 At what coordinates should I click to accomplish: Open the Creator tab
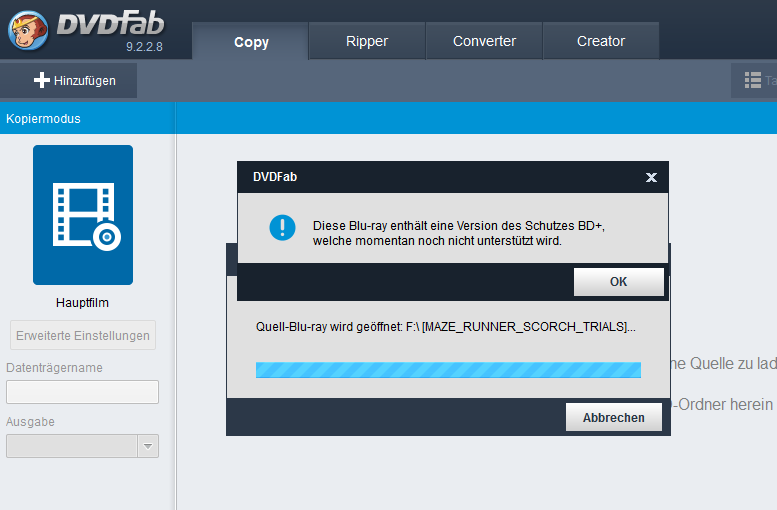pos(601,41)
